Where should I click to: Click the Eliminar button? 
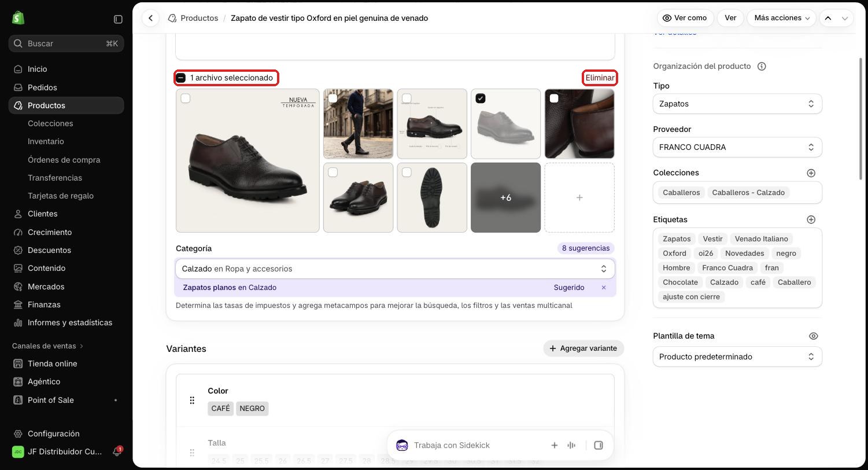tap(600, 78)
